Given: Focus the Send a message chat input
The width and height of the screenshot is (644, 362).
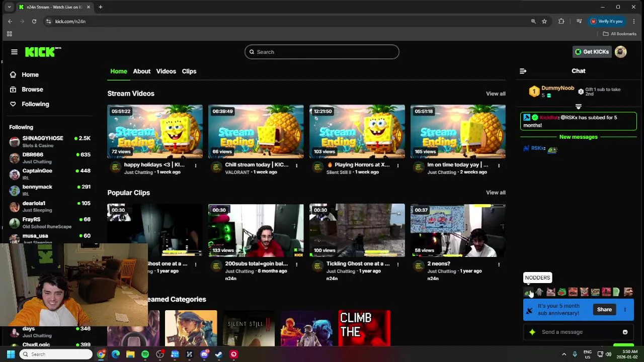Looking at the screenshot, I should coord(579,332).
